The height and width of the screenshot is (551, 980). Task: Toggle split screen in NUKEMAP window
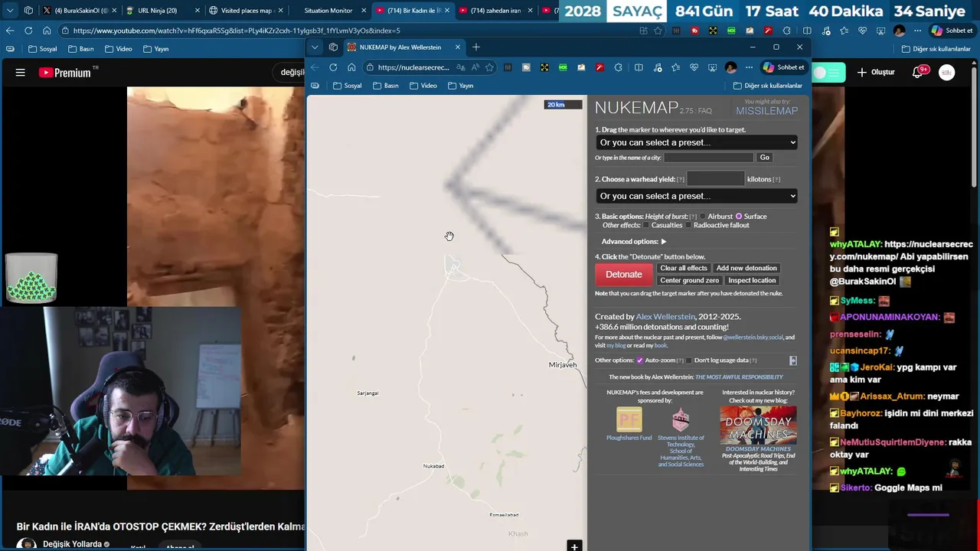coord(639,67)
